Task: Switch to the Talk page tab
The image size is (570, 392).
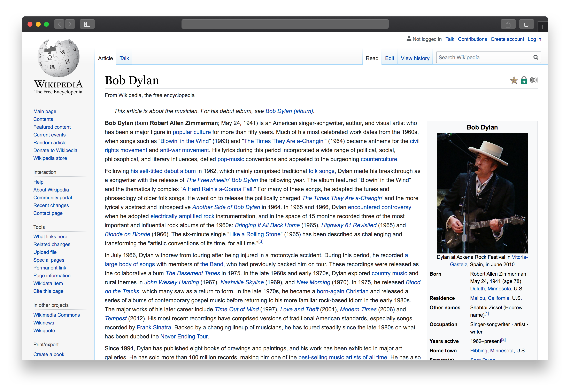Action: [124, 58]
